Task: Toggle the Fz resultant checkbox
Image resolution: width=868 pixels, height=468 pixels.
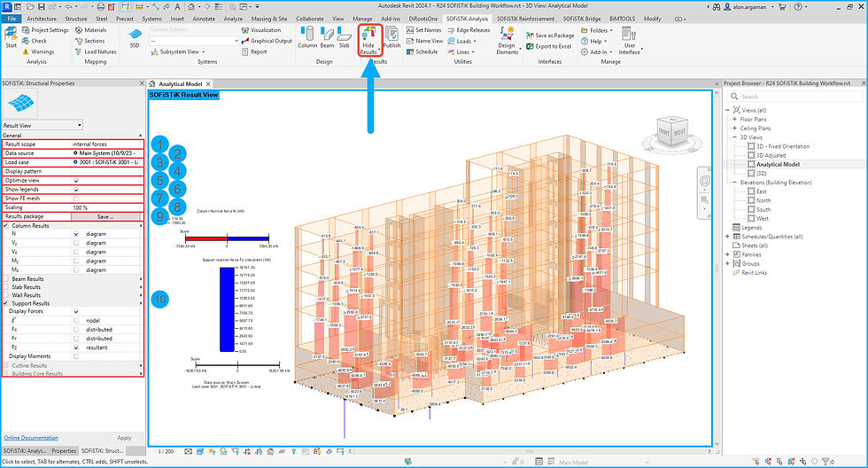Action: 76,347
